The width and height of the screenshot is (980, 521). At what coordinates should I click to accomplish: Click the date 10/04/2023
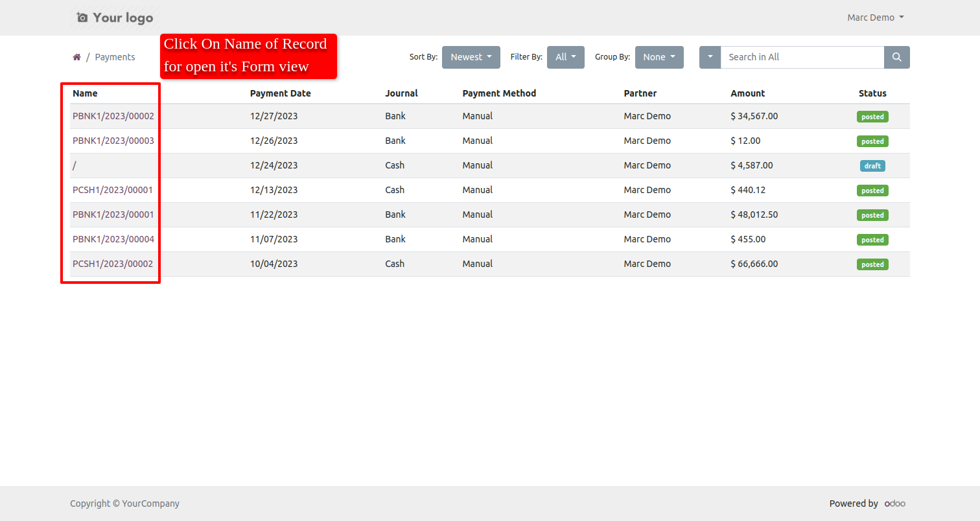coord(274,264)
